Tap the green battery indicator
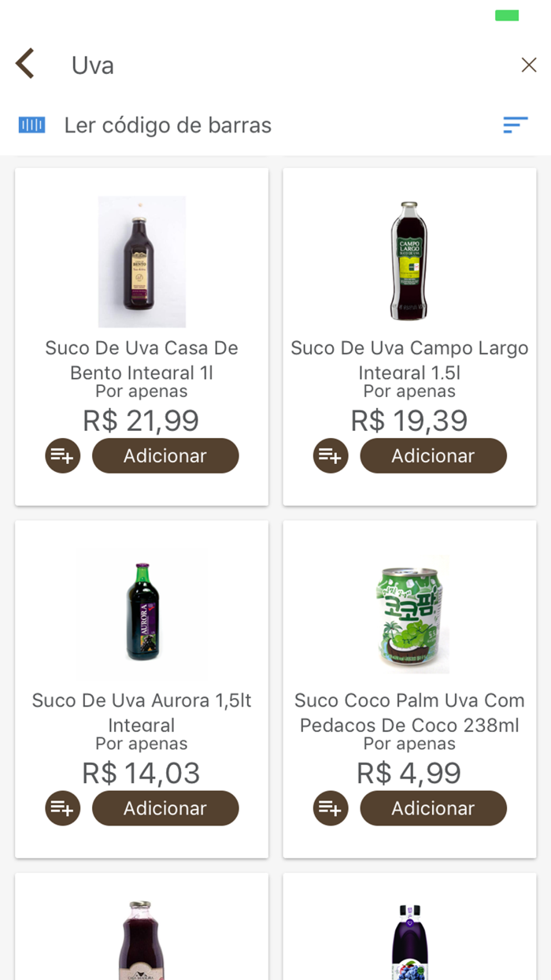This screenshot has height=980, width=551. pos(508,14)
